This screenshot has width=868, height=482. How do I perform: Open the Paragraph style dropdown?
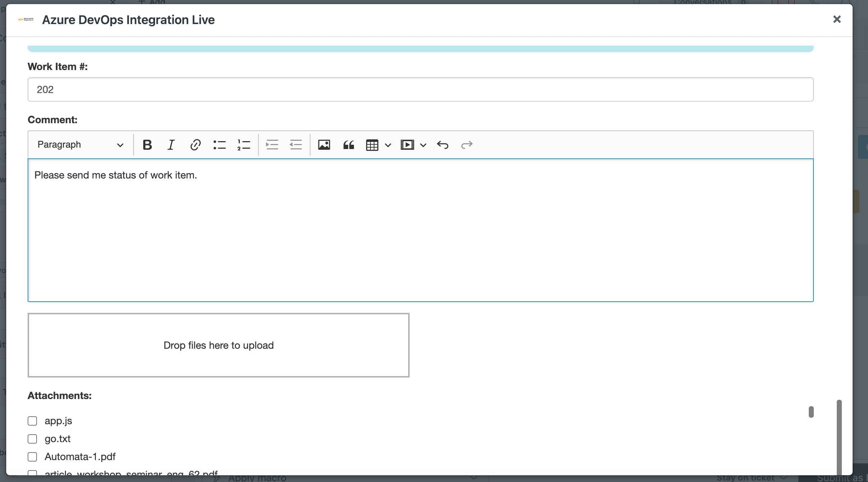pos(80,145)
